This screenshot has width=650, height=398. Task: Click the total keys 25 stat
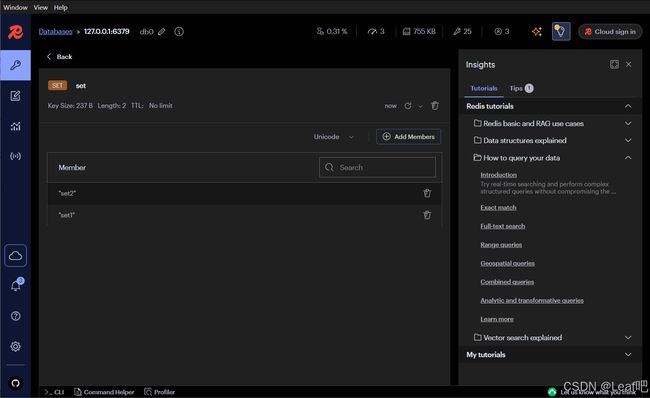point(462,32)
